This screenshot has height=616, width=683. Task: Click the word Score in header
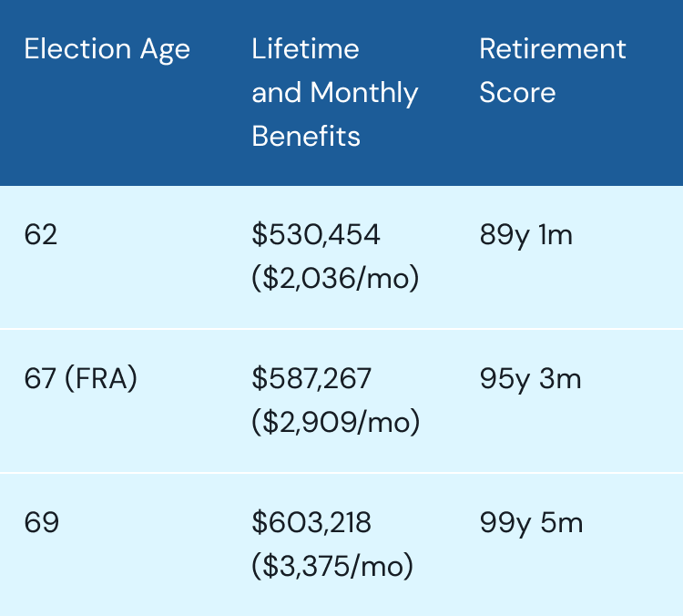tap(517, 93)
